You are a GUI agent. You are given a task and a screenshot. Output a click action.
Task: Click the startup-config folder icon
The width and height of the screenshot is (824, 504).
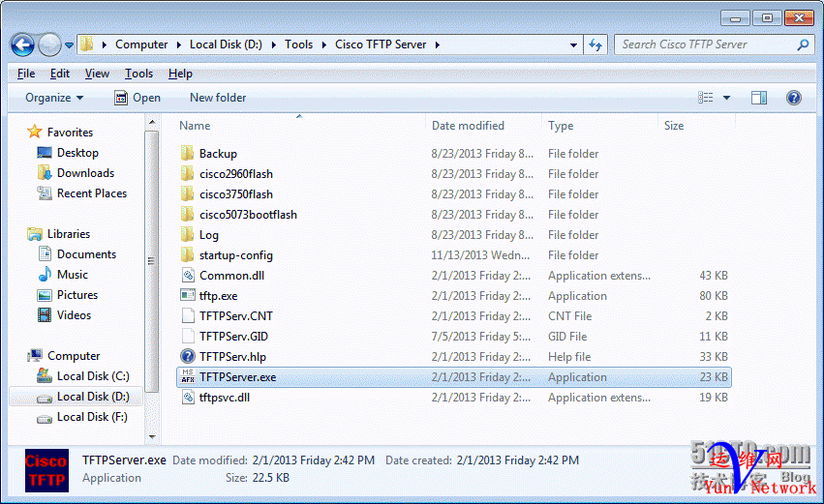pyautogui.click(x=187, y=254)
